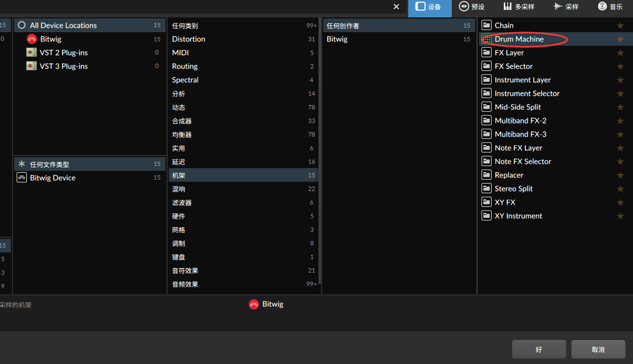Switch to the 采样 samples tab

click(x=566, y=7)
